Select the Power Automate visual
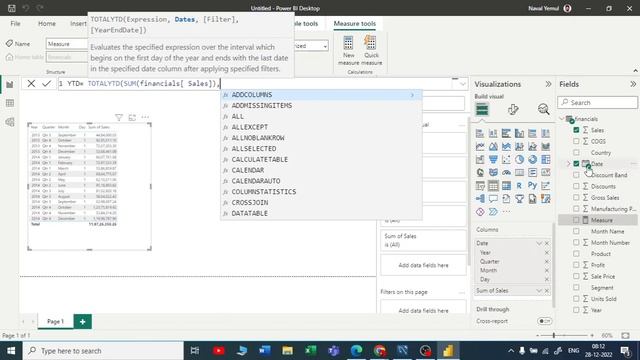This screenshot has width=640, height=360. [x=493, y=212]
